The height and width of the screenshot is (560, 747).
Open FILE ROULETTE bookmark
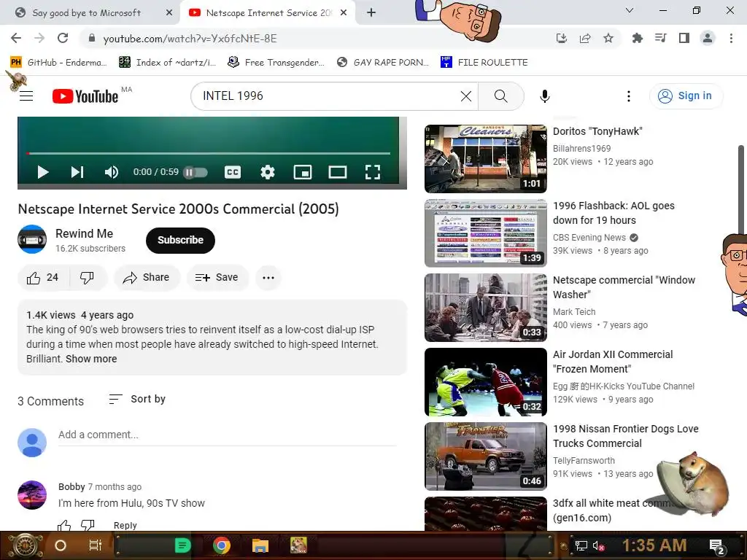point(484,63)
